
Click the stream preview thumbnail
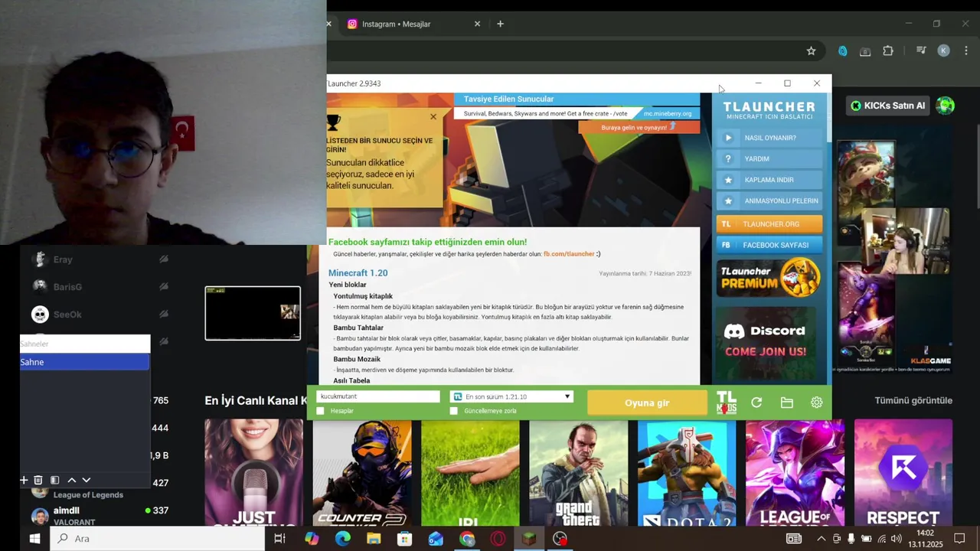coord(253,313)
